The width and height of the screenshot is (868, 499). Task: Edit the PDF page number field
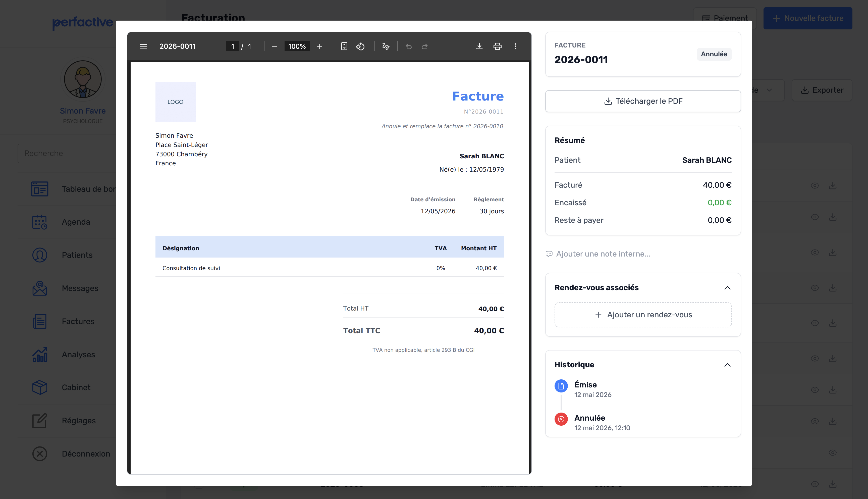pyautogui.click(x=233, y=46)
